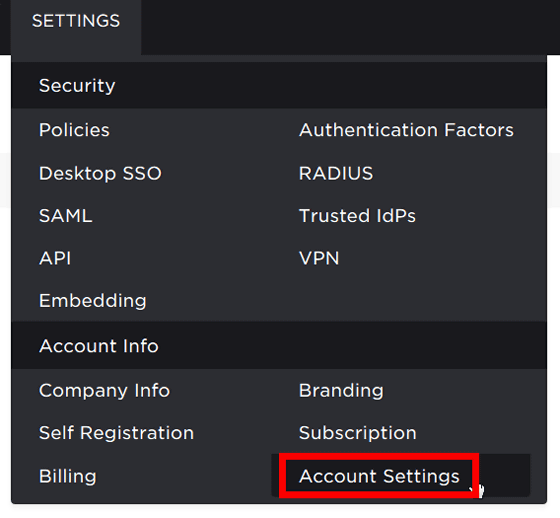Go to RADIUS settings
Image resolution: width=560 pixels, height=518 pixels.
[x=336, y=174]
